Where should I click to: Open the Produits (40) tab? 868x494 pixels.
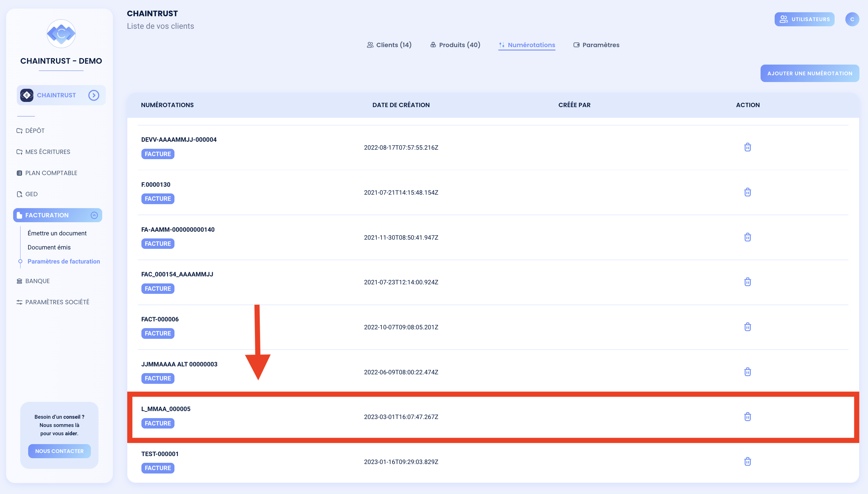pyautogui.click(x=455, y=45)
